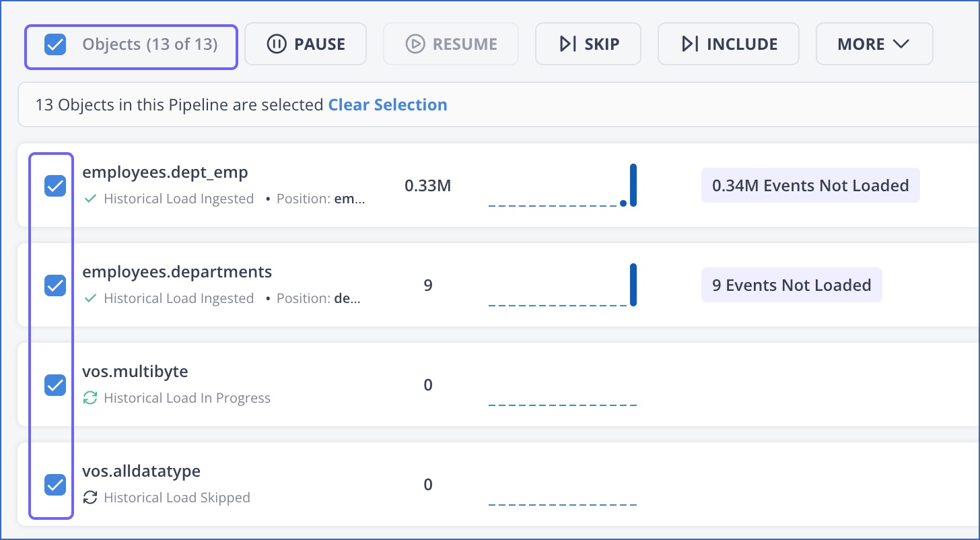Click the employees.departments activity sparkline chart
The width and height of the screenshot is (980, 540).
point(563,285)
